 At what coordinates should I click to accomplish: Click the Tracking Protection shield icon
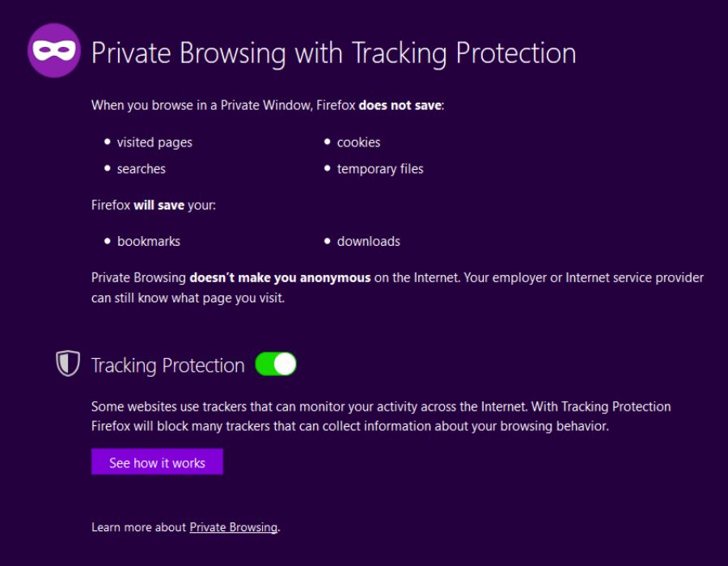(x=67, y=364)
